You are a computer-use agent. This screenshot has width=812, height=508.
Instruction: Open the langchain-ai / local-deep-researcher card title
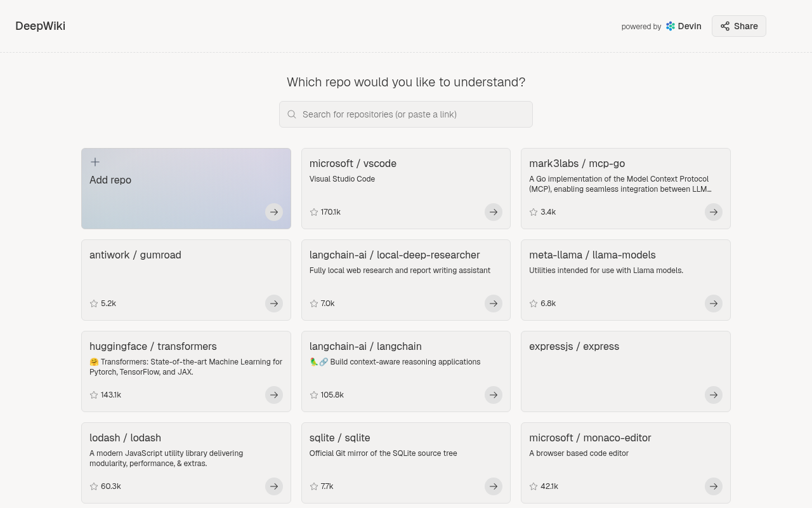395,255
